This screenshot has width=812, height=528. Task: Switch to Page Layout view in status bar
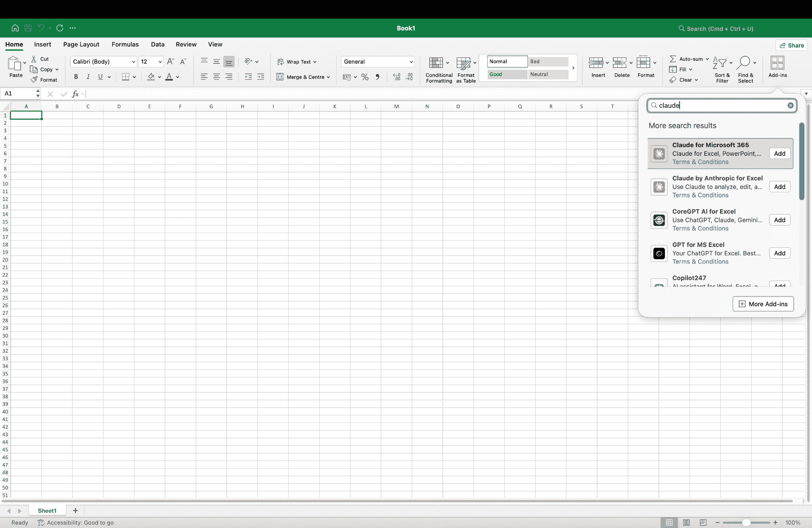click(x=686, y=522)
